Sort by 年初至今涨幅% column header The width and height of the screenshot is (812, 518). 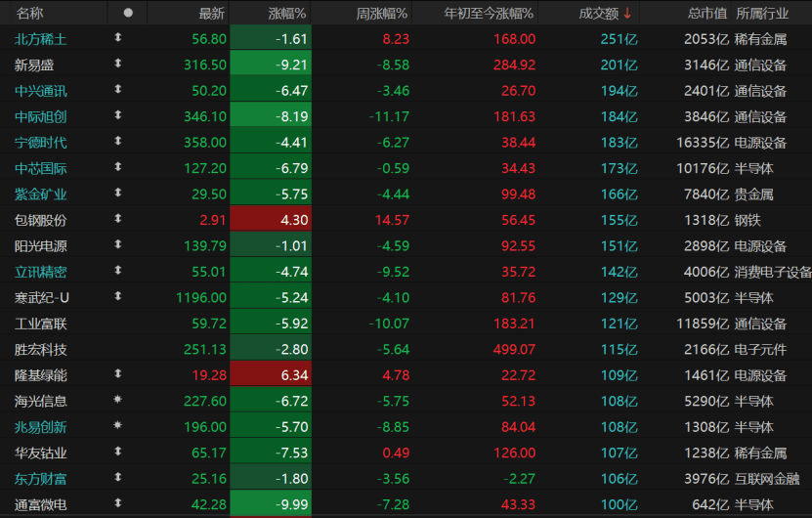[489, 13]
